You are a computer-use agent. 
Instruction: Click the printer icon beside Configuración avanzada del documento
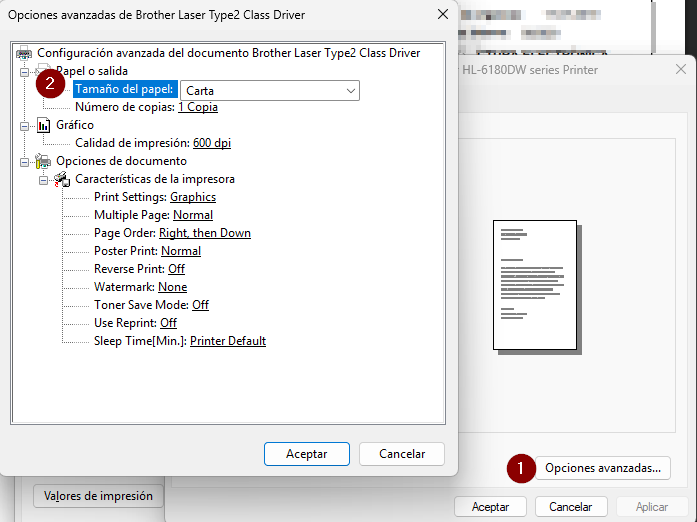point(24,53)
